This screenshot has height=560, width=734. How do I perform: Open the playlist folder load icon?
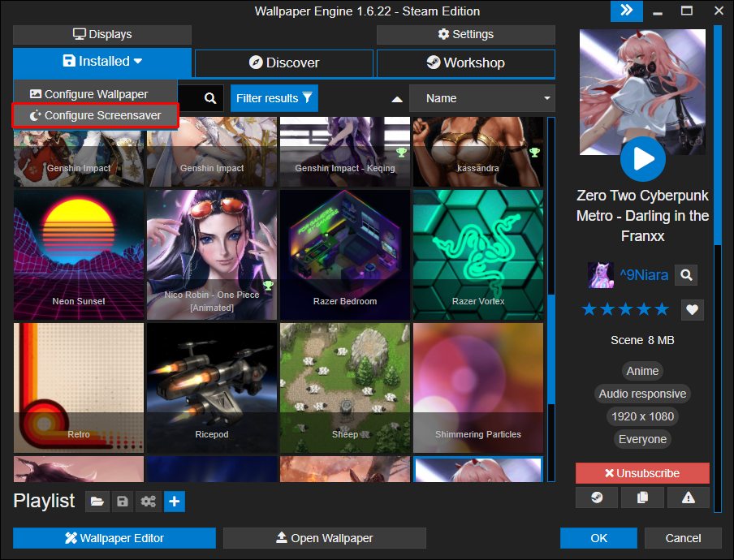pos(97,502)
